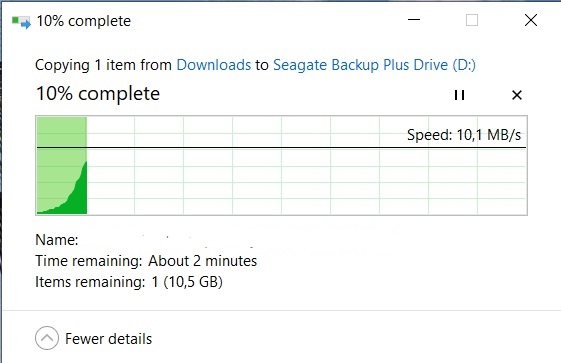The width and height of the screenshot is (561, 363).
Task: Cancel the copy with the small X
Action: 517,95
